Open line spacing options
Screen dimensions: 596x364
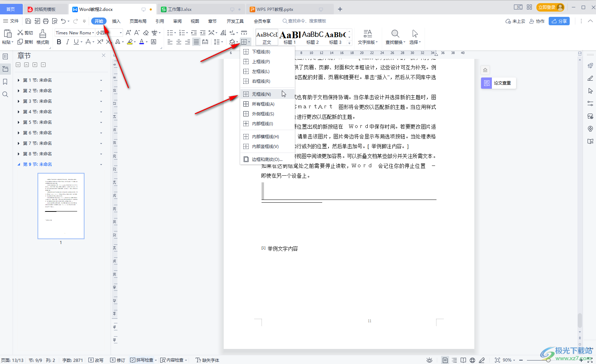217,42
